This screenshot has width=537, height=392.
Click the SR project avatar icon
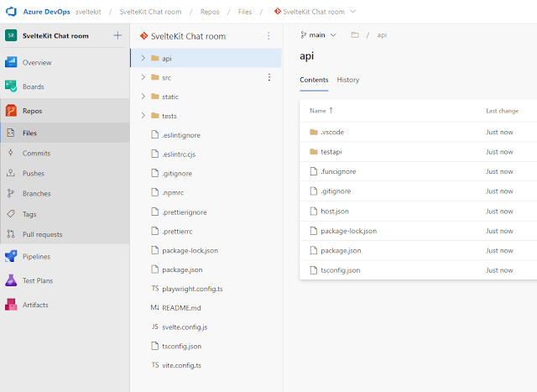click(11, 35)
